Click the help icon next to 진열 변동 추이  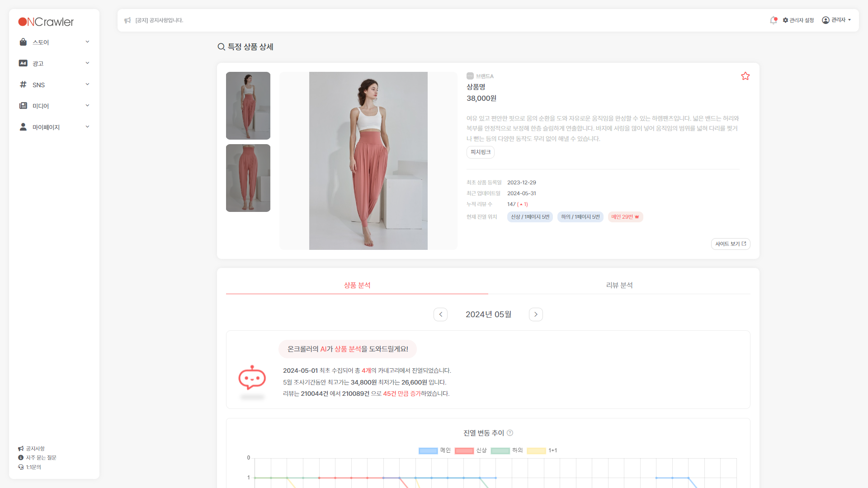click(510, 433)
